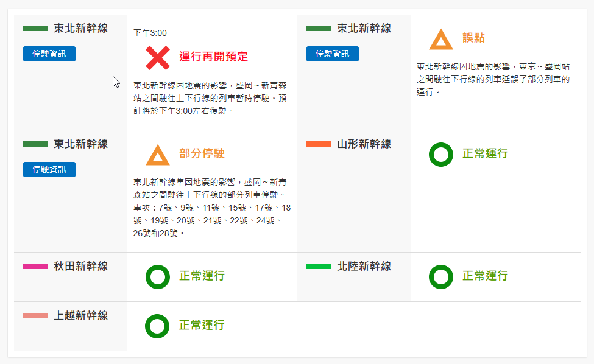The width and height of the screenshot is (594, 364).
Task: Click the green circle status icon for 北陸新幹線
Action: tap(440, 276)
